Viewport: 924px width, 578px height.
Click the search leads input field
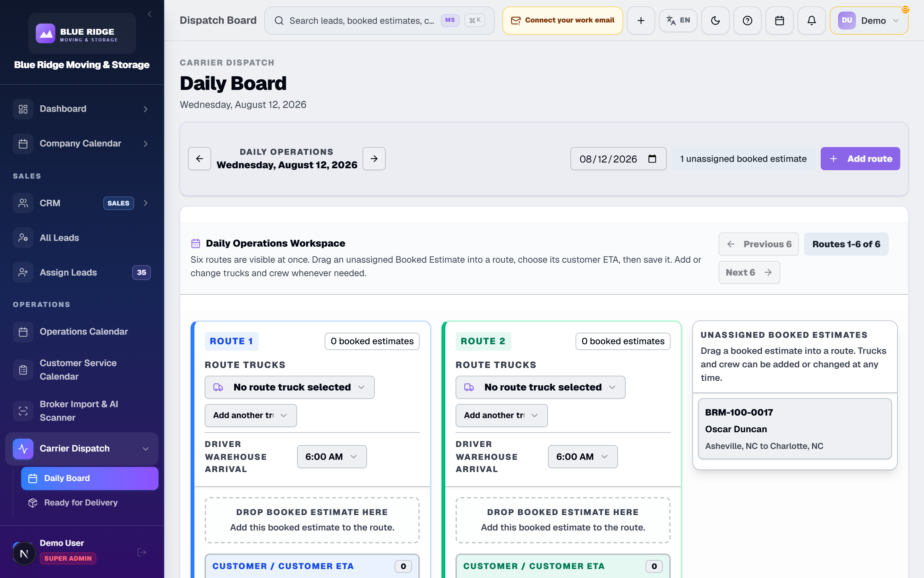(379, 21)
